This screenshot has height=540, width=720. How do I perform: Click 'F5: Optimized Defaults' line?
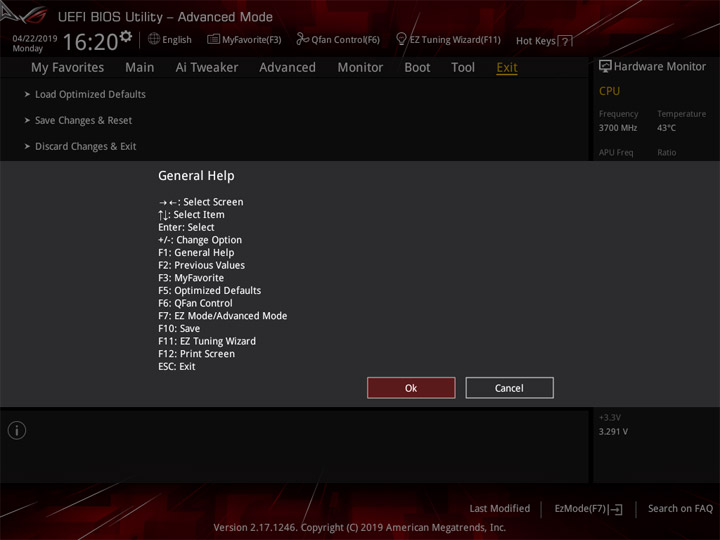pyautogui.click(x=209, y=291)
